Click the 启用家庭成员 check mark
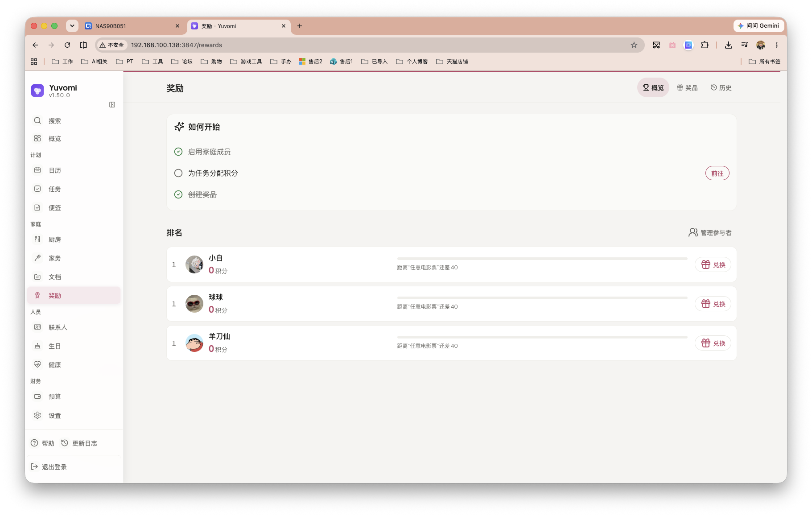Screen dimensions: 812x516 (178, 152)
